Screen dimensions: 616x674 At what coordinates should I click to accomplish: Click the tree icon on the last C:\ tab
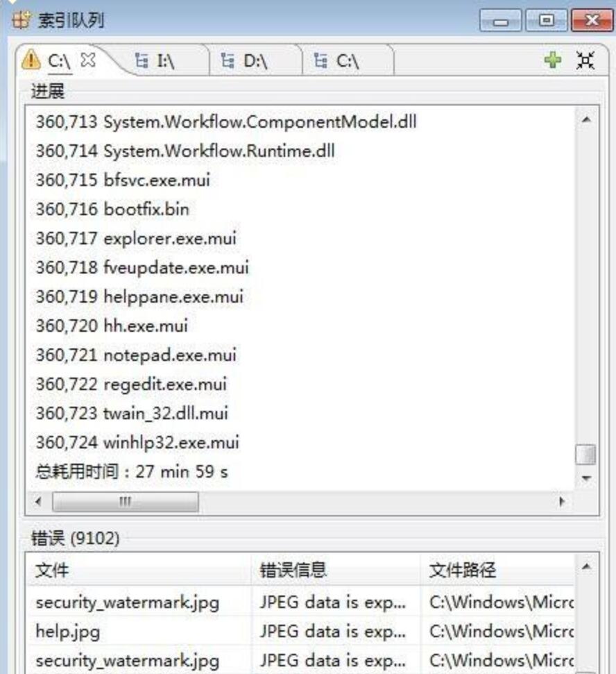320,61
